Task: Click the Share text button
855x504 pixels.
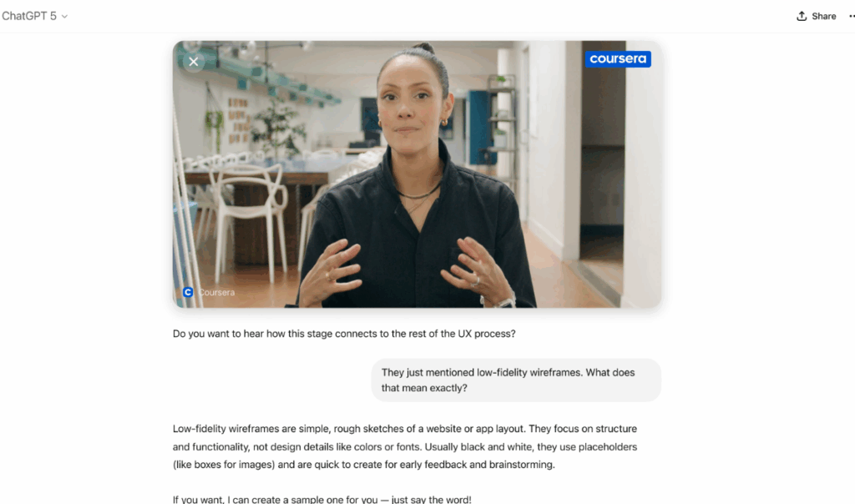Action: click(823, 17)
